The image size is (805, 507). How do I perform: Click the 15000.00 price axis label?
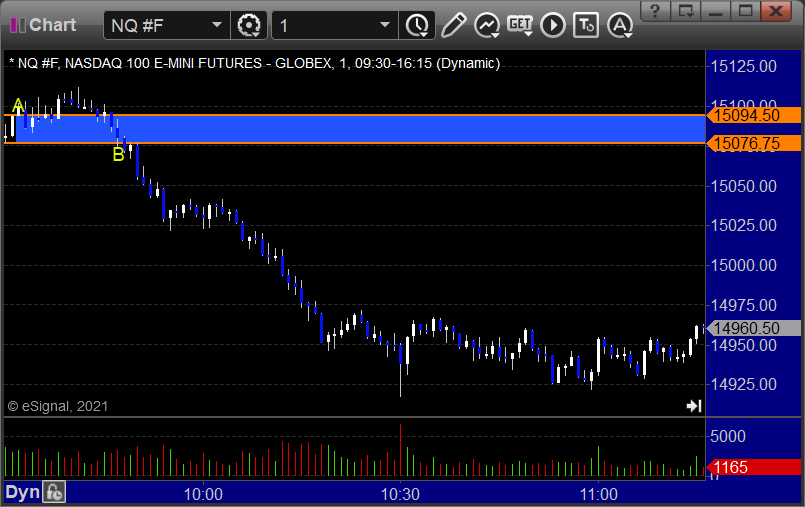(743, 265)
